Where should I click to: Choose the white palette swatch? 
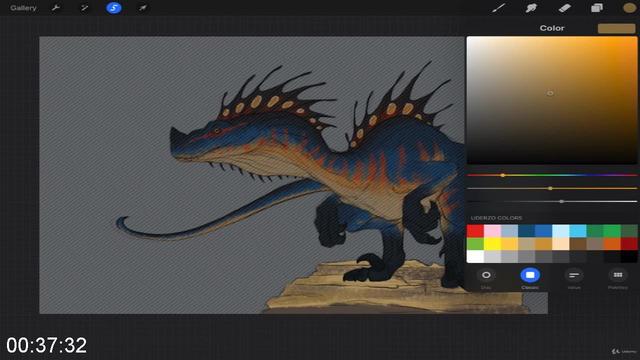pos(475,256)
